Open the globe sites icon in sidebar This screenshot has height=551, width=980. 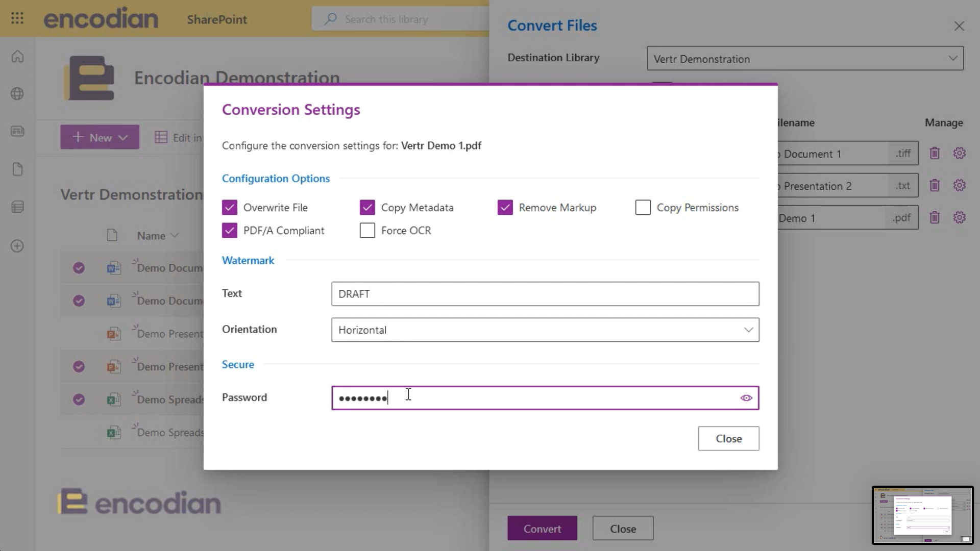pos(17,94)
